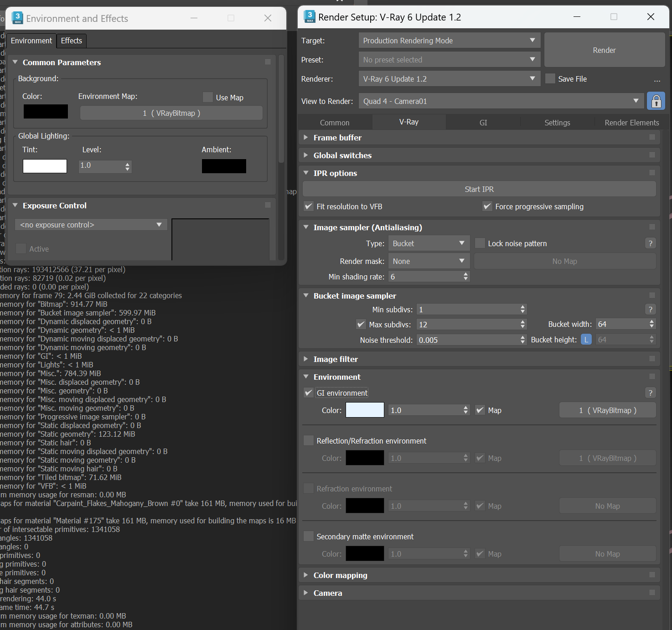Viewport: 672px width, 630px height.
Task: Expand the Camera rollout
Action: point(306,593)
